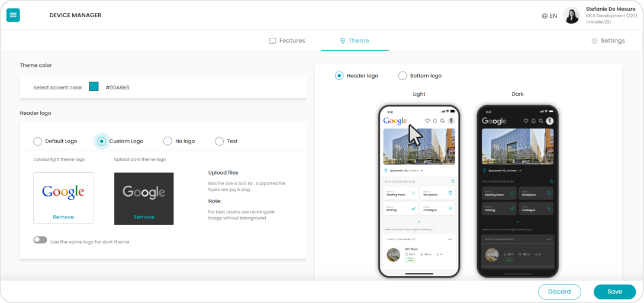Image resolution: width=644 pixels, height=303 pixels.
Task: Click the Save button
Action: 614,292
